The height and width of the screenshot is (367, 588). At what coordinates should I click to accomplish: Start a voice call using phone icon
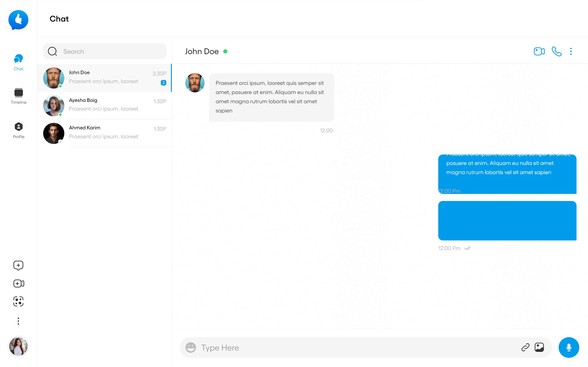click(x=556, y=51)
